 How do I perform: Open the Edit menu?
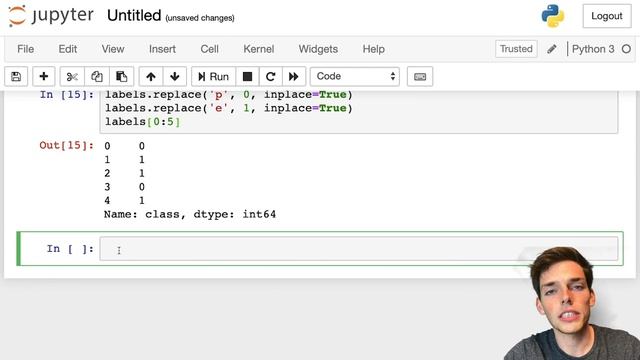point(67,49)
